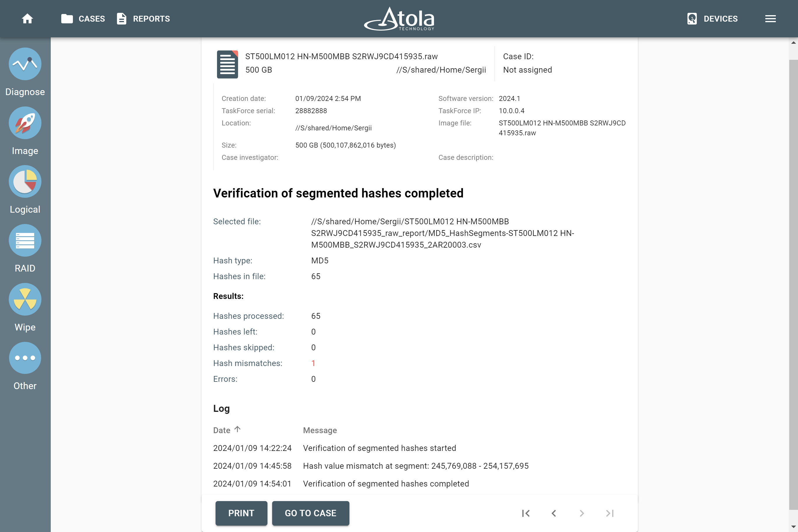Click the Log section heading

(221, 409)
